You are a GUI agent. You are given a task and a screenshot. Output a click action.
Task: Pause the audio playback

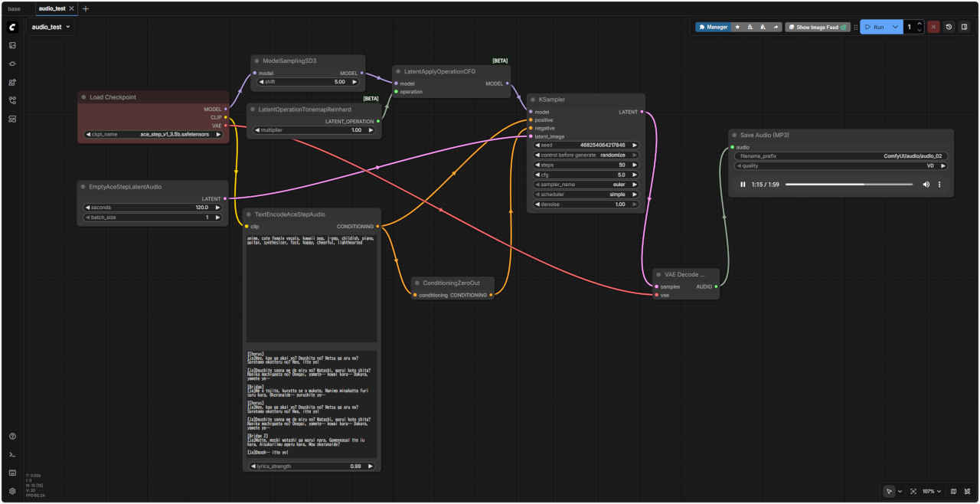743,185
